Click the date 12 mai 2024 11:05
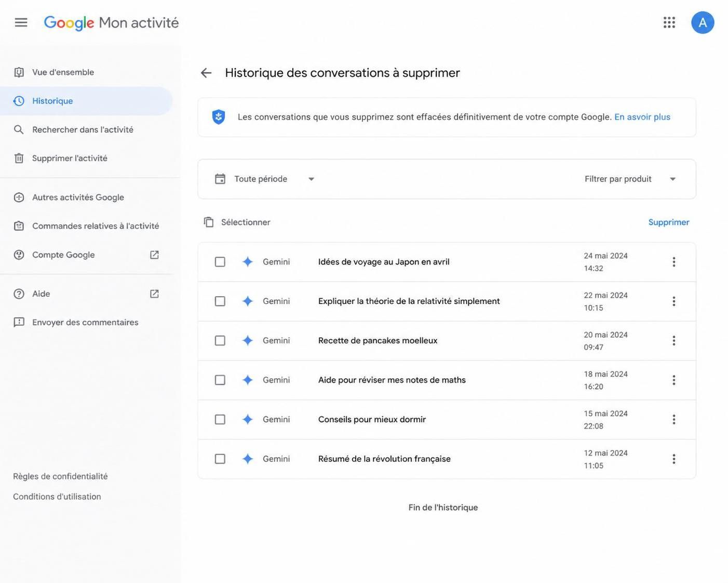728x583 pixels. pos(605,459)
